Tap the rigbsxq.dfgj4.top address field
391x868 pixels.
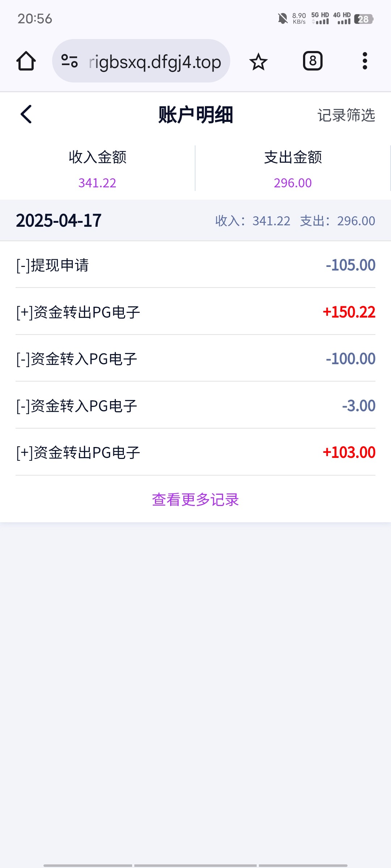[155, 62]
